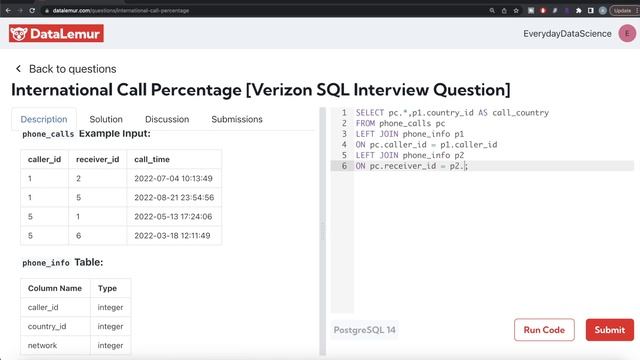The image size is (640, 360).
Task: Click the 'phone_calls Example Input:' heading
Action: [86, 133]
